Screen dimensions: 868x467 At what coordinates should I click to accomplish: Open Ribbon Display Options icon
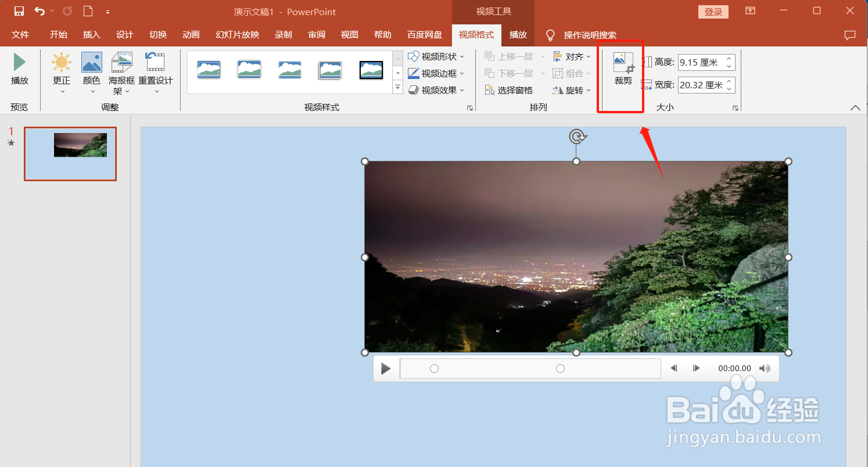tap(751, 11)
